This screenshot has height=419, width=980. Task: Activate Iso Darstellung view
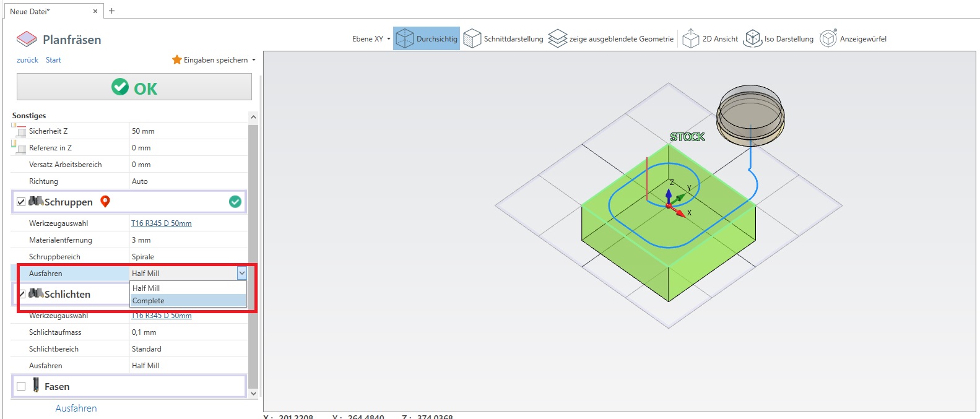(752, 38)
